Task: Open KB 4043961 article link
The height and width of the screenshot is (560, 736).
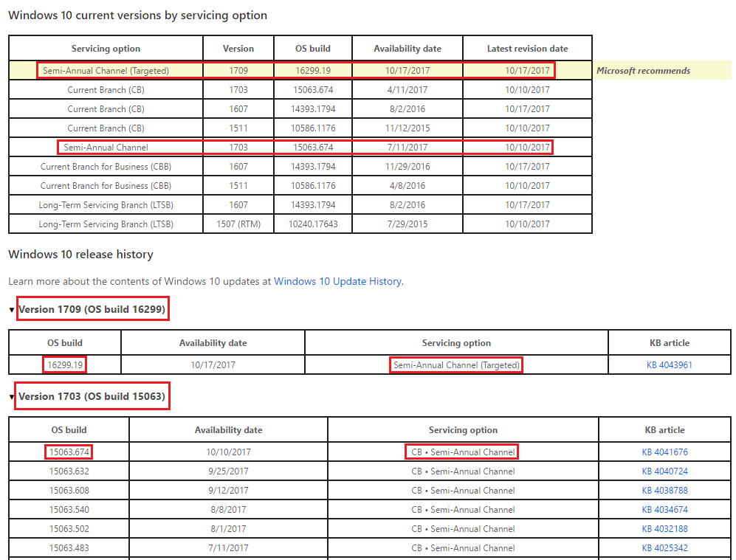Action: pyautogui.click(x=670, y=365)
